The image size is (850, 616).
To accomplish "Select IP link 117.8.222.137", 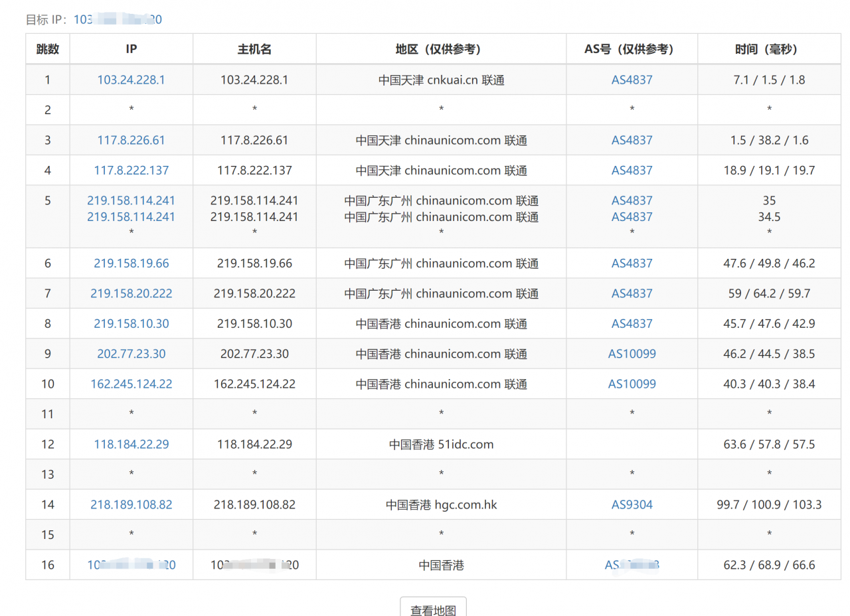I will [131, 171].
